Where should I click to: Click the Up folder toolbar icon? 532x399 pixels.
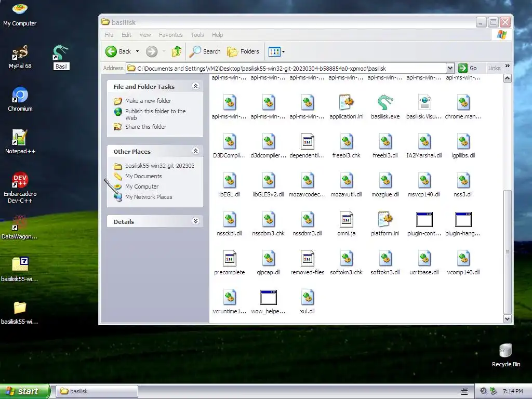click(177, 51)
